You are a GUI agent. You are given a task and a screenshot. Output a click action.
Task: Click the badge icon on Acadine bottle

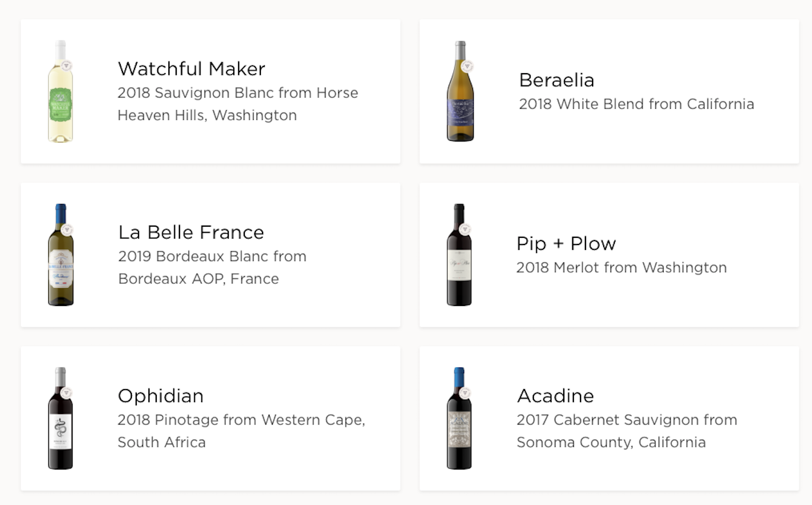[x=465, y=393]
